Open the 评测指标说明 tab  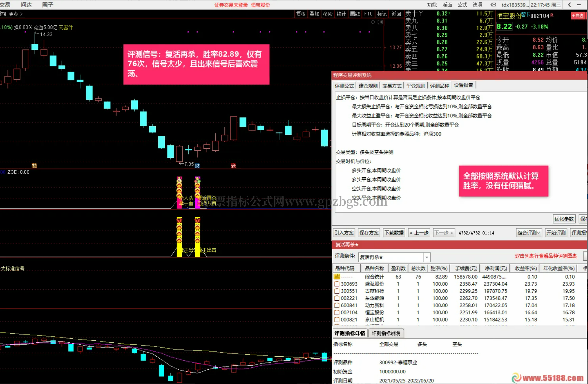click(x=386, y=333)
